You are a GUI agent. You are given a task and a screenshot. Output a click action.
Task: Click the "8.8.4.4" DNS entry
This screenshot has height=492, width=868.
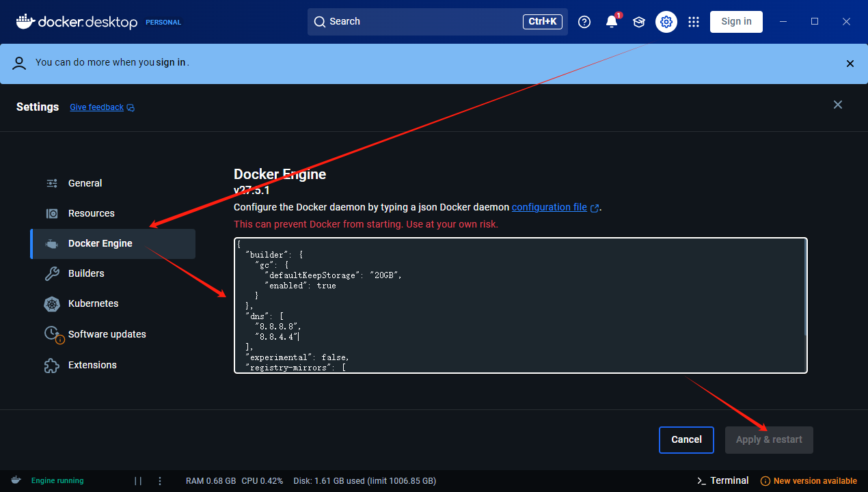(275, 337)
